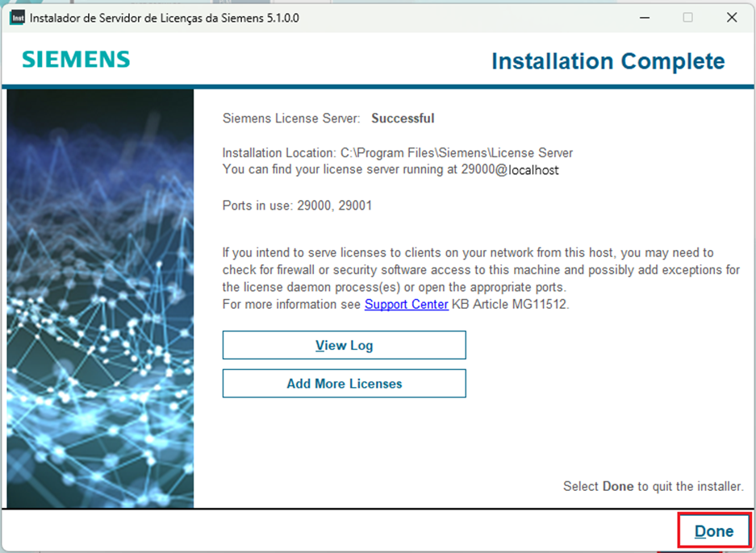
Task: Click the network artwork side image
Action: [x=100, y=298]
